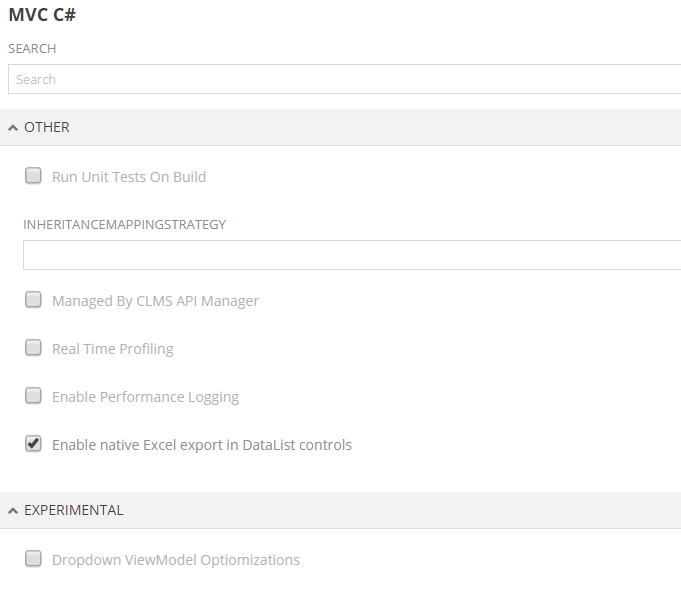
Task: Collapse the EXPERIMENTAL section chevron arrow
Action: click(x=13, y=511)
